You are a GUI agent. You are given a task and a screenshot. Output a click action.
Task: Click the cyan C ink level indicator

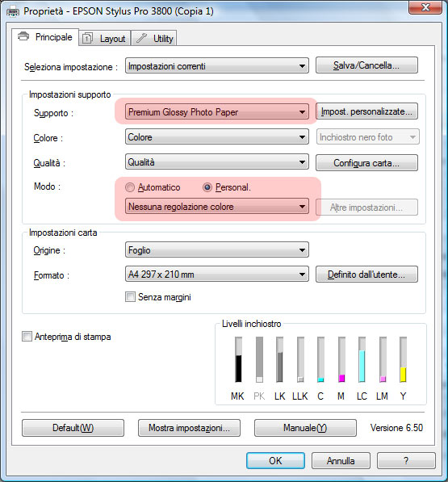[320, 359]
